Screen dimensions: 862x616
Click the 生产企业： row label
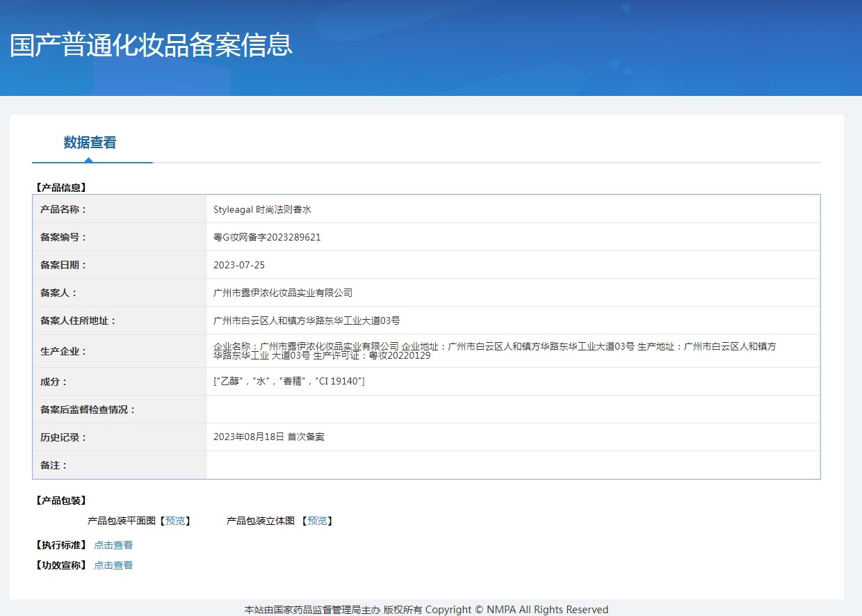click(64, 351)
